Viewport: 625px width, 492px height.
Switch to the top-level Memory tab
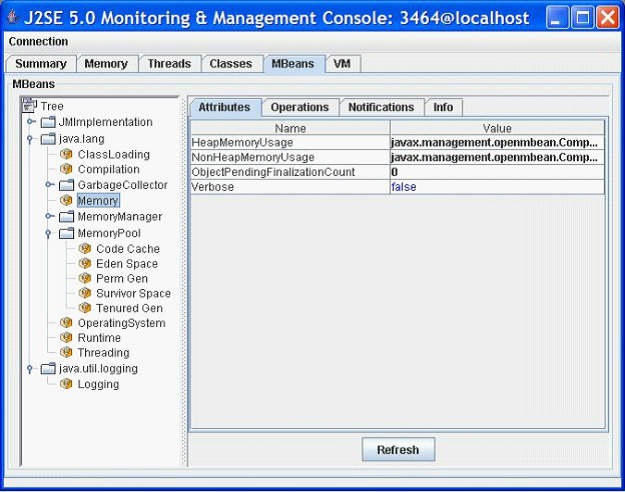click(106, 64)
